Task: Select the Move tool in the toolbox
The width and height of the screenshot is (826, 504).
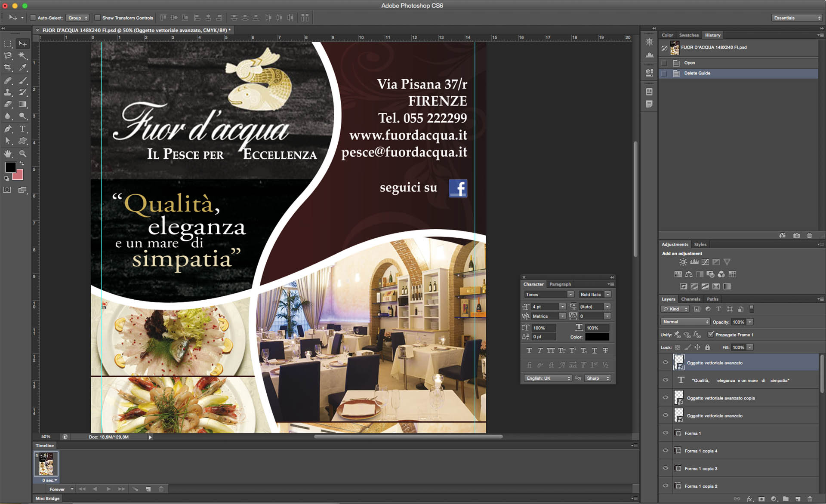Action: click(22, 43)
